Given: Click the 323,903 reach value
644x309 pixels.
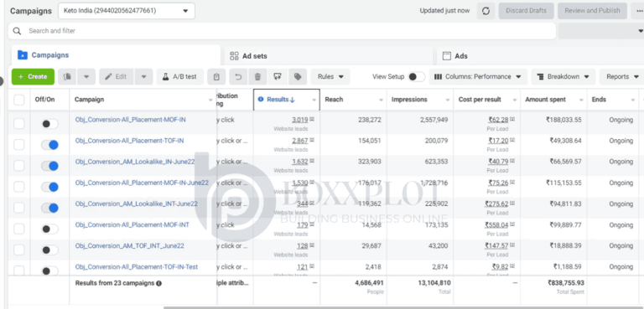Looking at the screenshot, I should pyautogui.click(x=370, y=162).
